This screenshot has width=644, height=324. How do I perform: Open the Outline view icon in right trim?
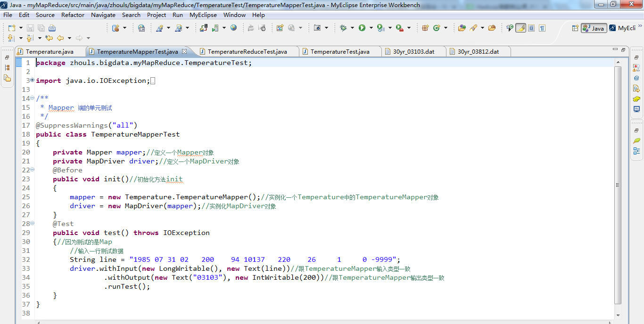coord(636,151)
